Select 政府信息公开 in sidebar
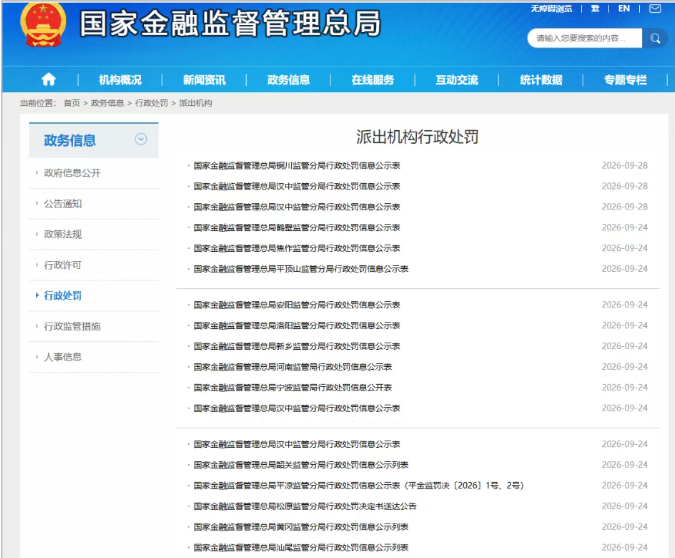This screenshot has height=558, width=675. (x=72, y=173)
